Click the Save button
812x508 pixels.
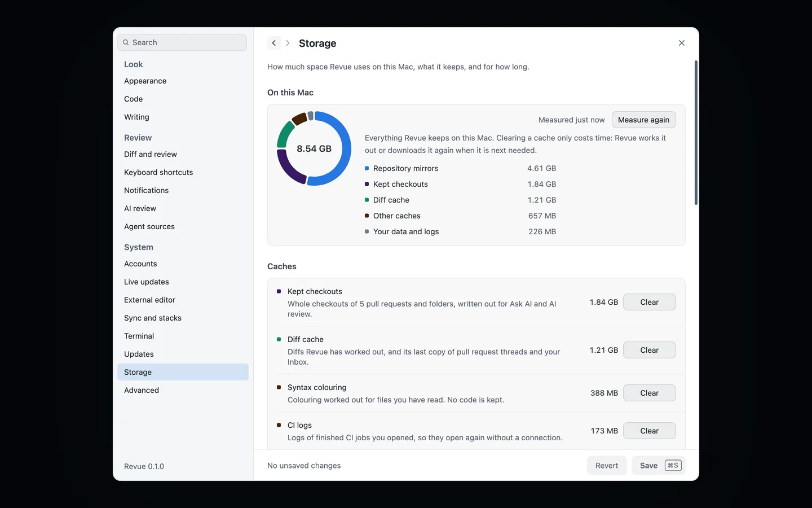[658, 465]
